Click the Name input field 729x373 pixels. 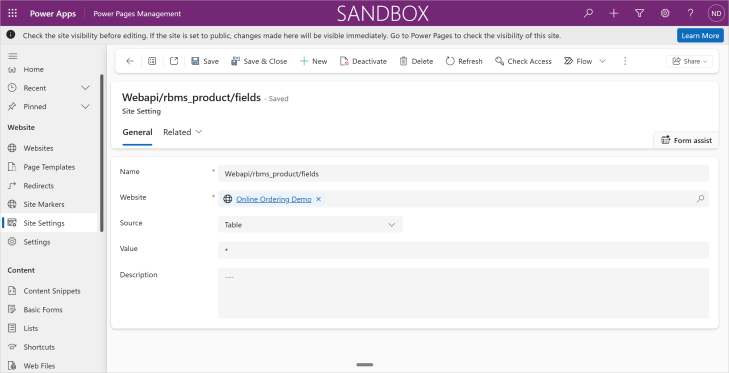463,173
